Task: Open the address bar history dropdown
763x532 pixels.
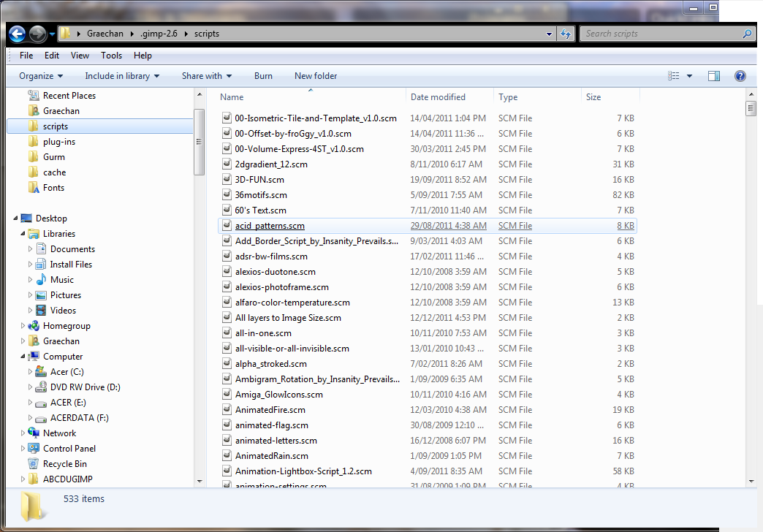Action: click(549, 34)
